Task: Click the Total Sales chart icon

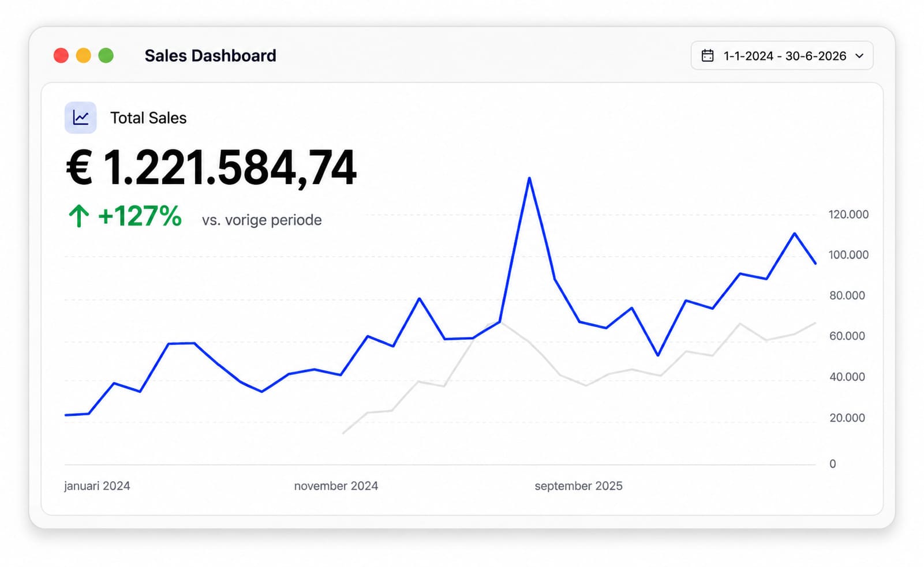Action: coord(80,118)
